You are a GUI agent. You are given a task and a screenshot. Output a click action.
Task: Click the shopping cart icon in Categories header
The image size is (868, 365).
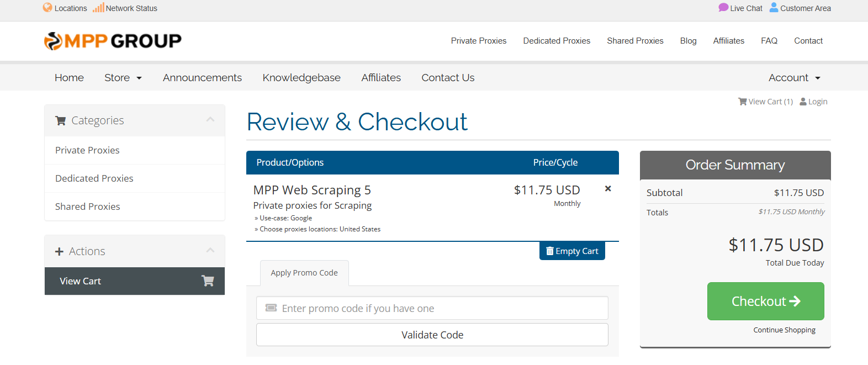61,120
